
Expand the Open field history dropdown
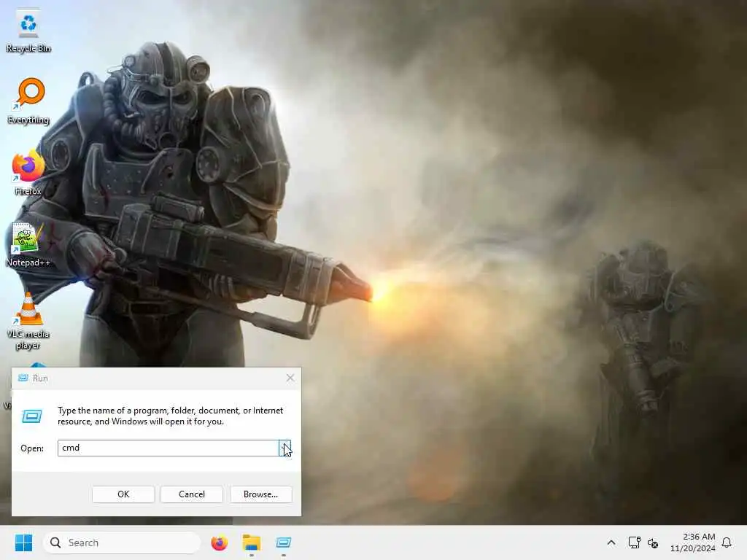(x=285, y=448)
